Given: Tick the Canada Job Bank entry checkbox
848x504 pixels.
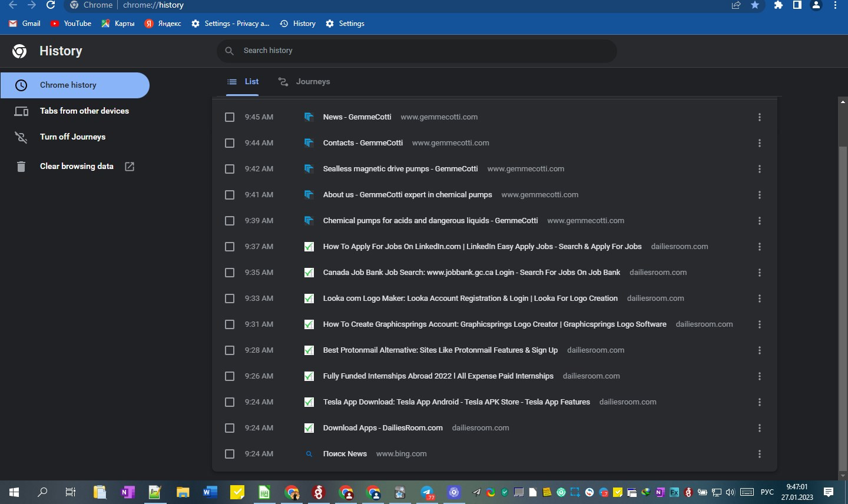Looking at the screenshot, I should (x=230, y=273).
